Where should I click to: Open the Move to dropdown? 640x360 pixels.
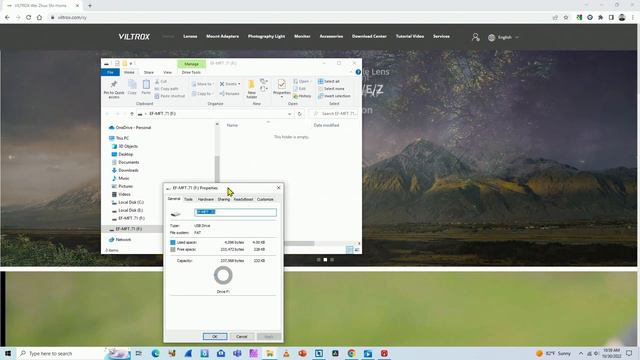(x=203, y=84)
